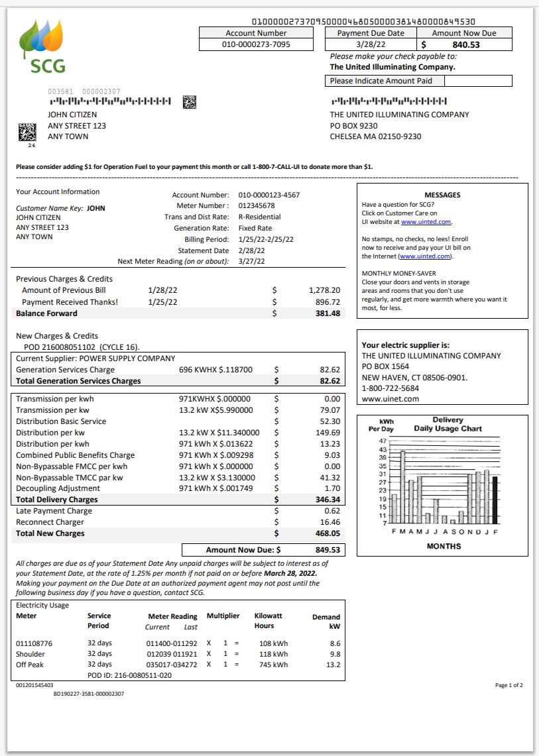Click the Page 1 of 2 label

point(509,685)
